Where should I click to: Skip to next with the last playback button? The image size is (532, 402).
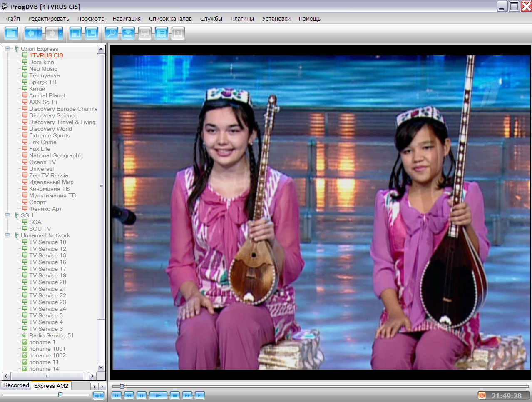200,395
